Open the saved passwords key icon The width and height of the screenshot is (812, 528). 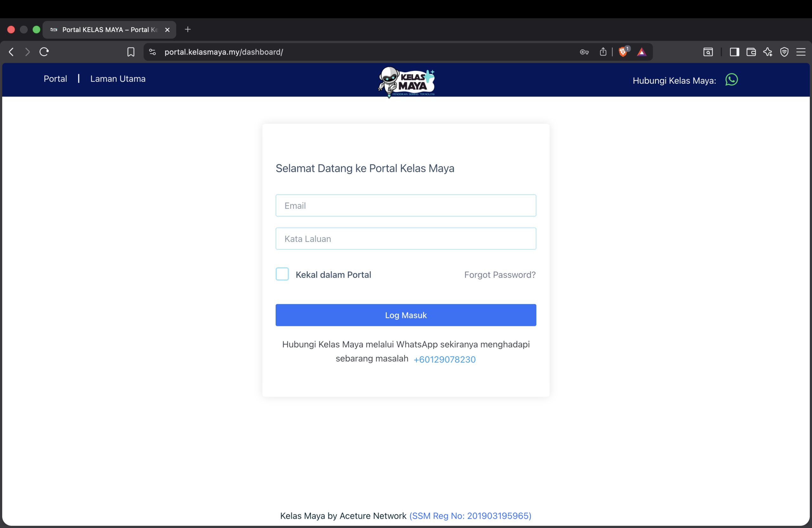(584, 52)
